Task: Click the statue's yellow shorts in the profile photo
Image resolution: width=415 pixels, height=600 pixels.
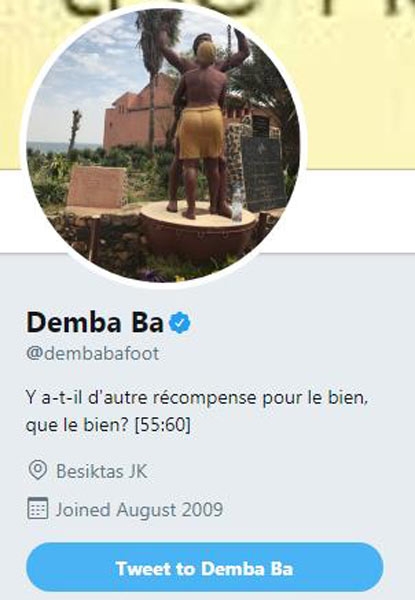Action: pyautogui.click(x=200, y=133)
